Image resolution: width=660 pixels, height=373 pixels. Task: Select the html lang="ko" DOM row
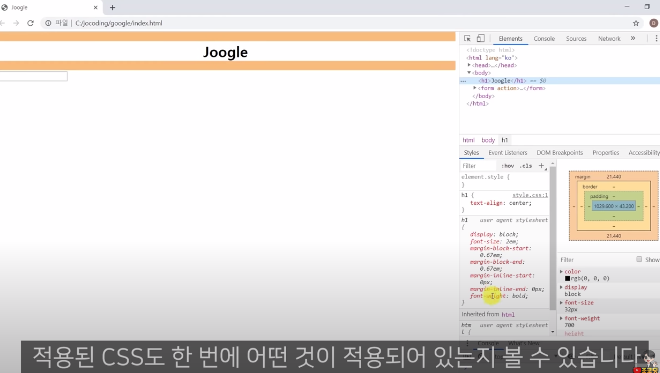point(492,58)
